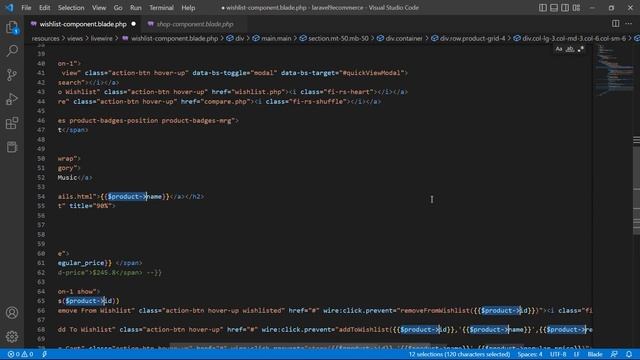
Task: Switch to wishlist-component.blade.php tab
Action: 83,24
